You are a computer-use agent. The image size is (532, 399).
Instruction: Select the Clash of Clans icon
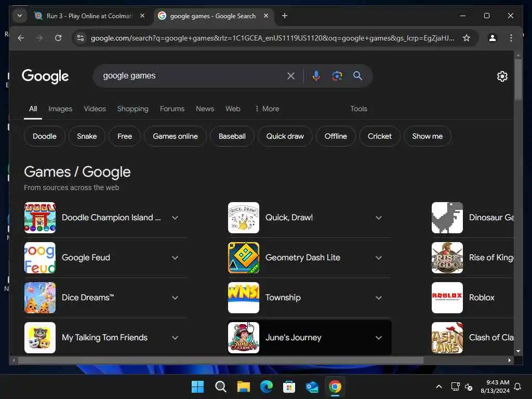447,338
